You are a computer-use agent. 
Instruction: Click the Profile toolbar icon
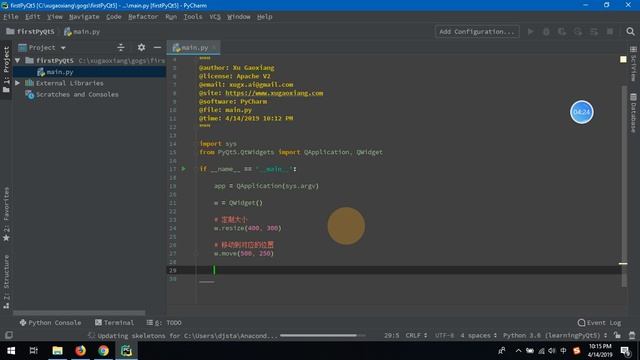pos(578,31)
